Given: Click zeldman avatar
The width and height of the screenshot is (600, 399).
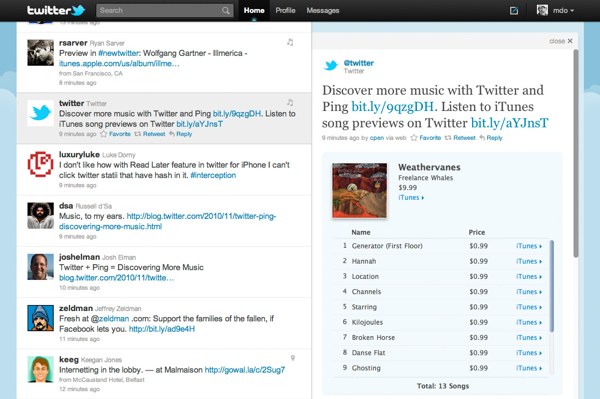Looking at the screenshot, I should click(x=41, y=318).
